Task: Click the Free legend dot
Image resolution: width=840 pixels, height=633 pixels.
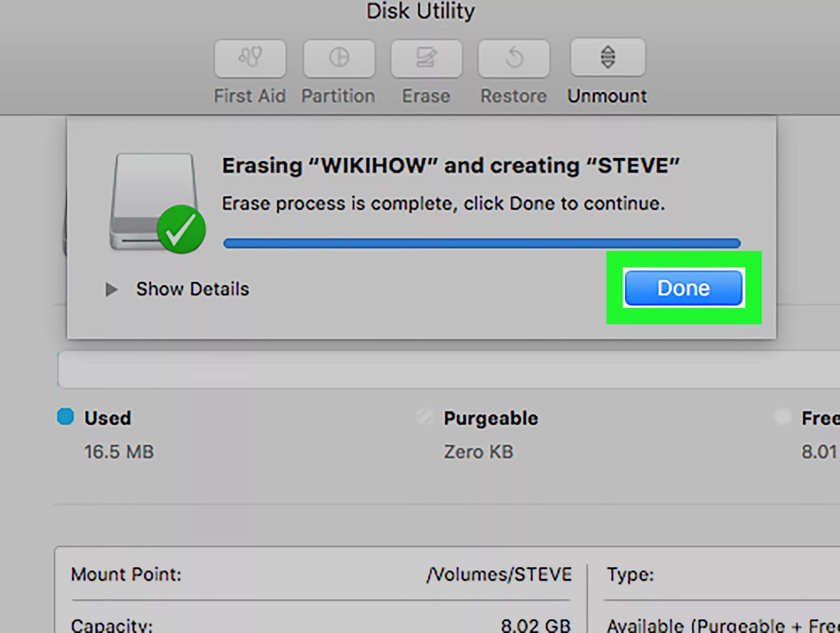Action: pos(782,417)
